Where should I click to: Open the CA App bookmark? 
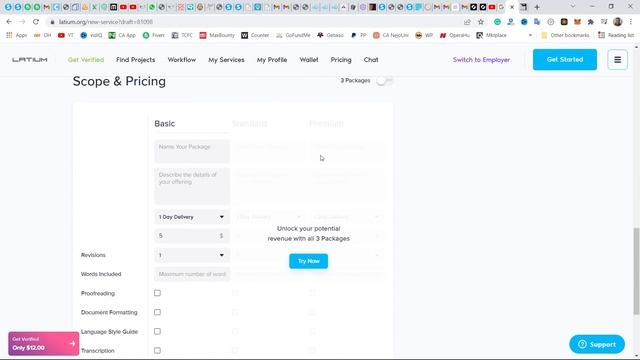tap(122, 36)
